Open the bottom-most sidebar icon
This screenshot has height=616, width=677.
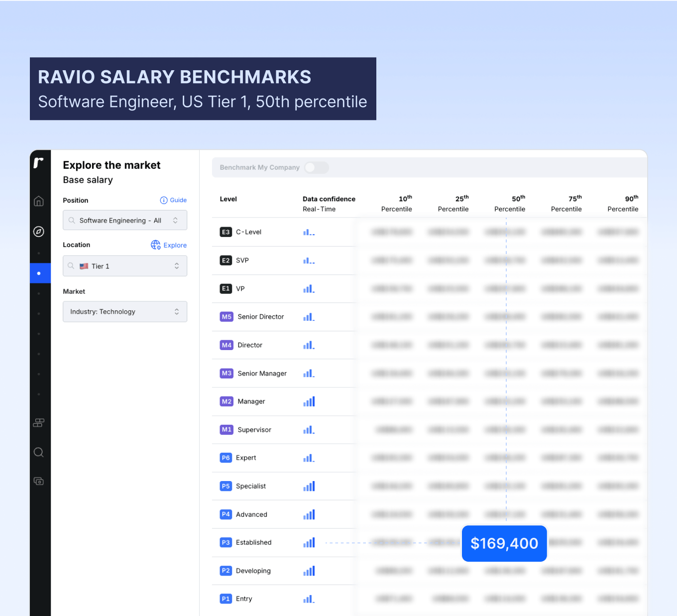39,481
